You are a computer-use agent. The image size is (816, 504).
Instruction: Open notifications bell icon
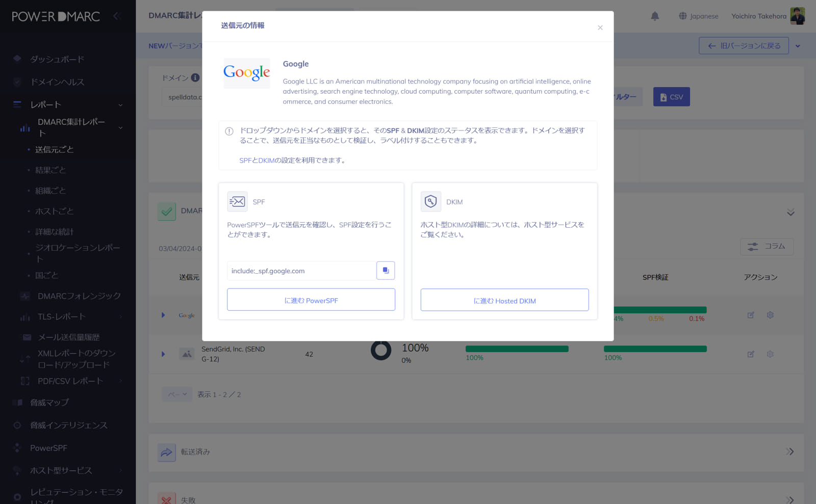click(x=655, y=16)
